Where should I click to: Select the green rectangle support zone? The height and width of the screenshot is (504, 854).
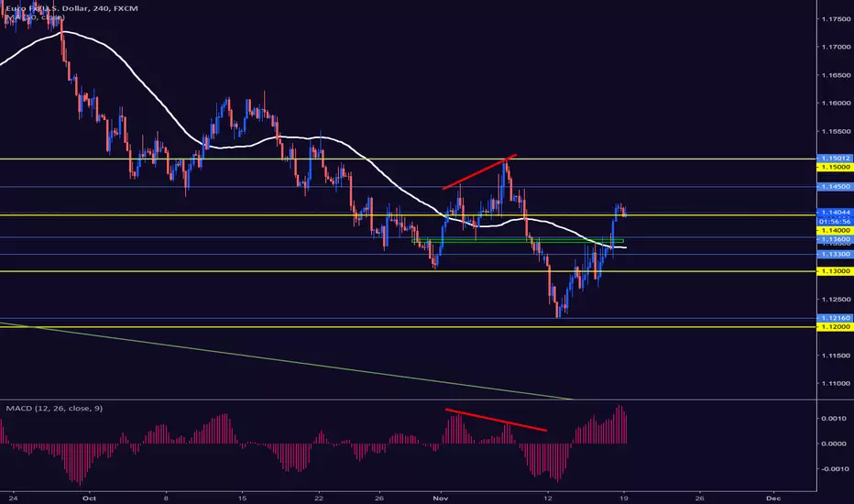(518, 240)
